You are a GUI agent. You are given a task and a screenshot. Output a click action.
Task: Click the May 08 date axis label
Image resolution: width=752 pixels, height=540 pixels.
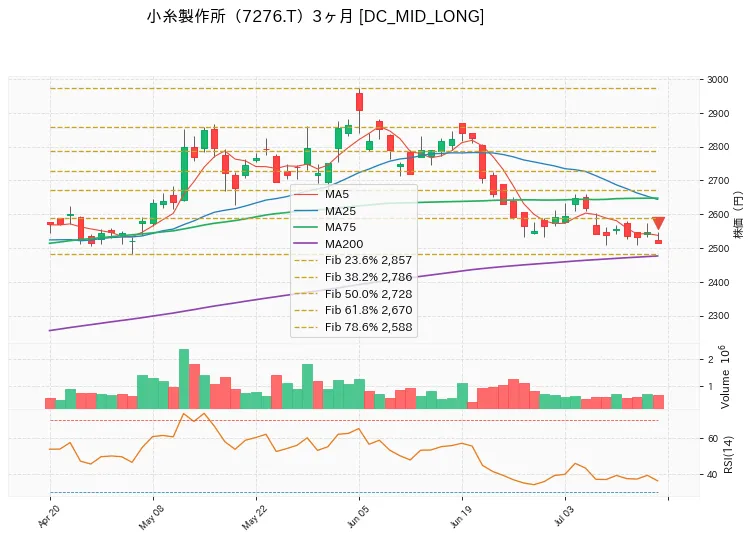click(x=150, y=517)
